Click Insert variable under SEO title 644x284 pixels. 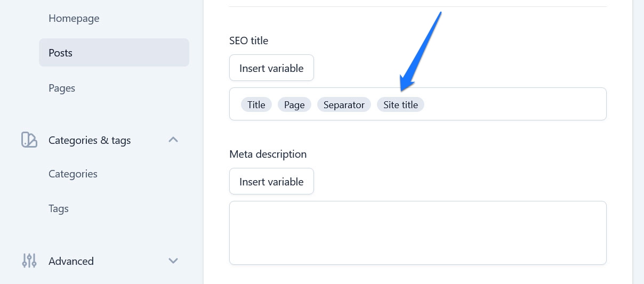[x=271, y=68]
